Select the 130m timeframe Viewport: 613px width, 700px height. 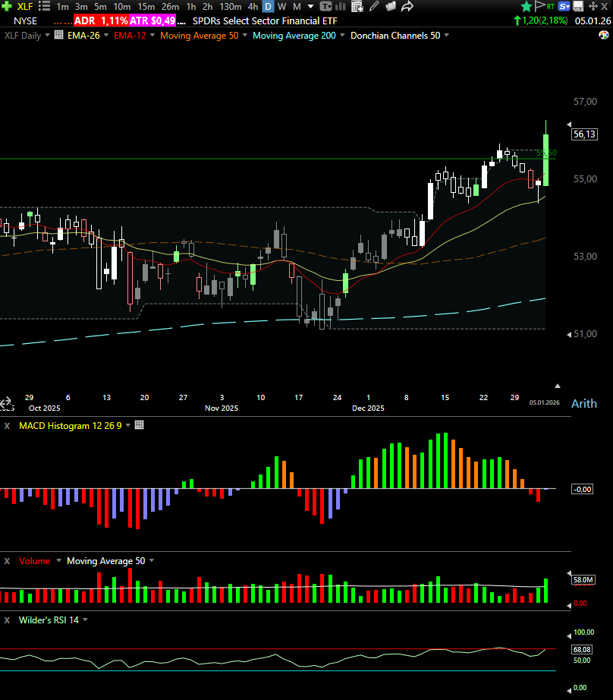pos(231,7)
